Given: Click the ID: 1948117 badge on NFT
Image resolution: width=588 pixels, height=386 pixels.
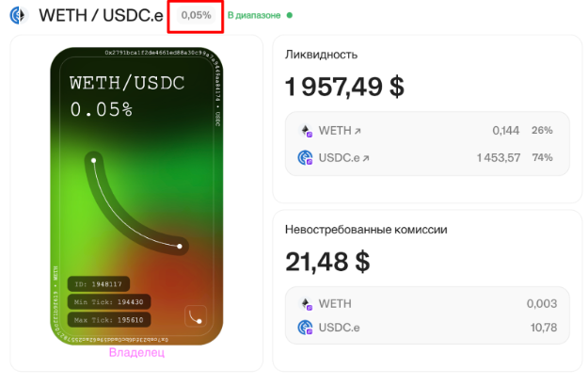Looking at the screenshot, I should [98, 284].
